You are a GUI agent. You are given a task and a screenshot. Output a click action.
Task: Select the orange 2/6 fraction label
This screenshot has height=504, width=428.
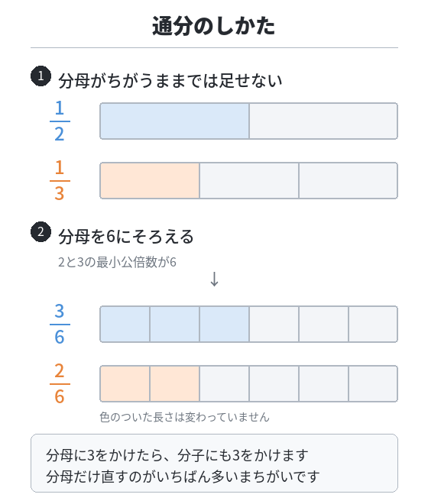click(x=60, y=384)
